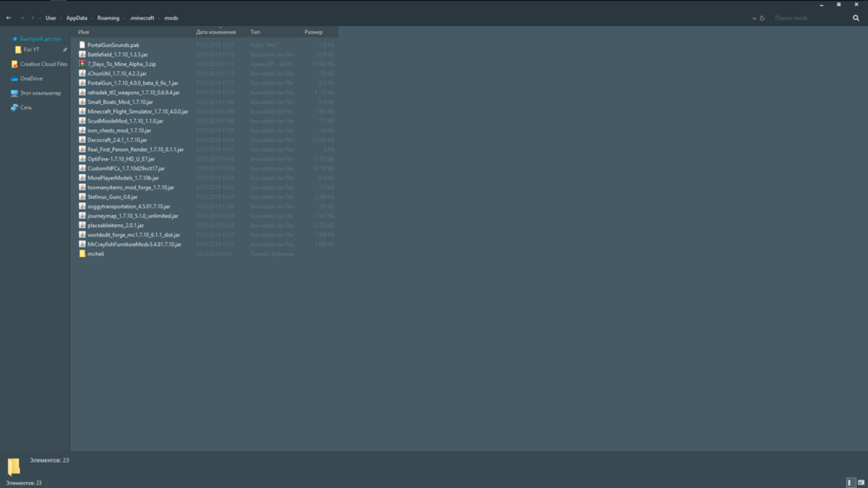Open the For YT pinned folder

click(x=31, y=49)
